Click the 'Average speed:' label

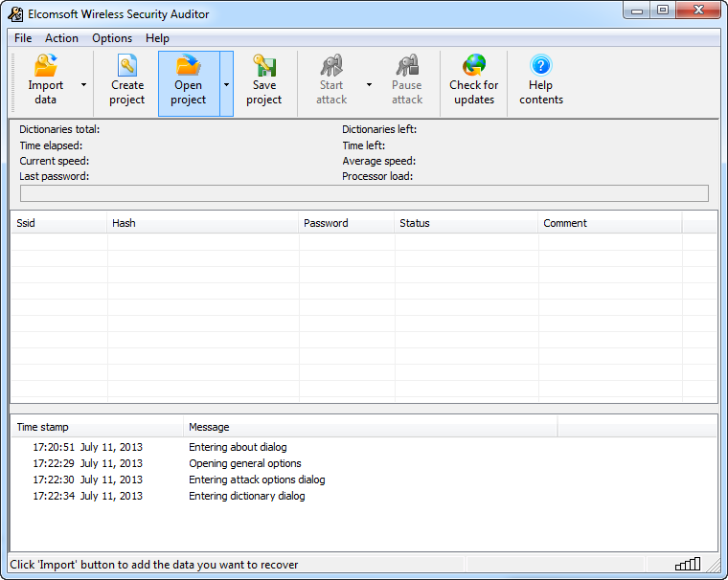click(x=379, y=161)
